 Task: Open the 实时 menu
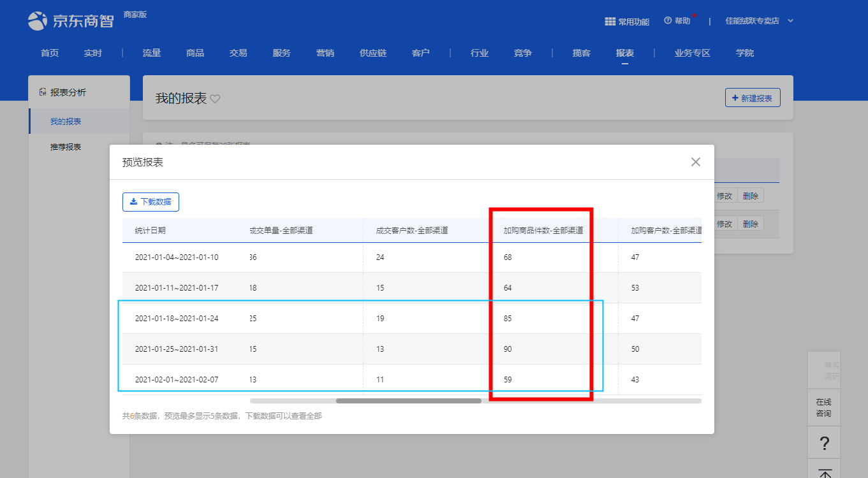(x=93, y=53)
